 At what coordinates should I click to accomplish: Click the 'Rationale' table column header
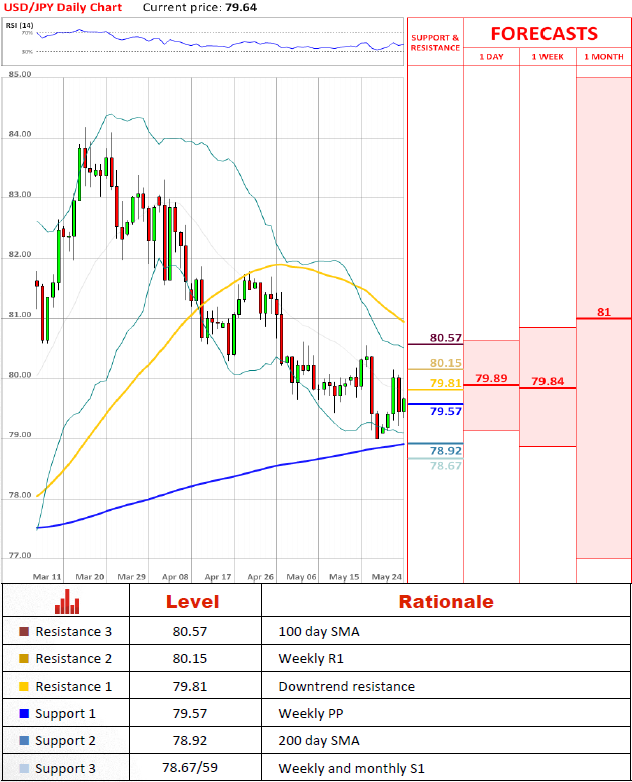(x=446, y=601)
